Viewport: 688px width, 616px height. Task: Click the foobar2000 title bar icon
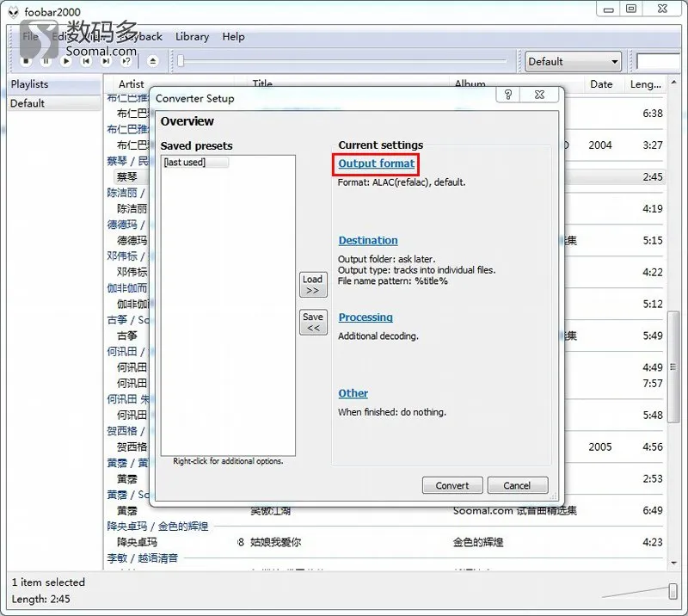coord(14,12)
